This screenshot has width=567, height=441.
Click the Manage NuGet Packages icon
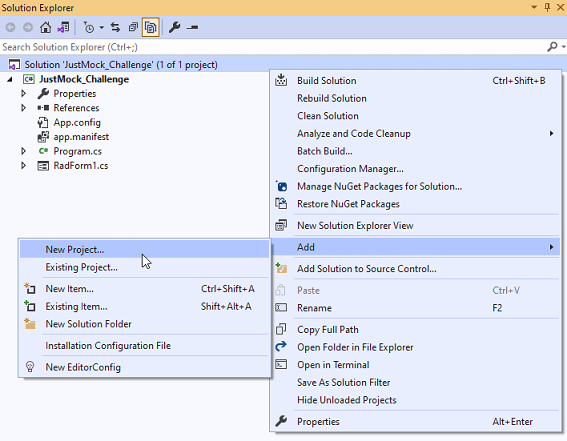281,186
